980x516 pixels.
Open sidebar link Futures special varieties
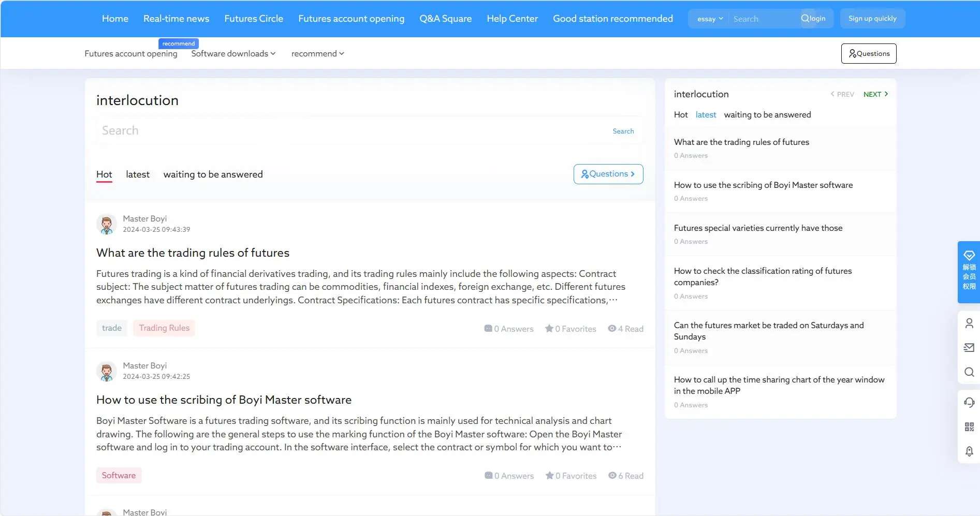758,228
